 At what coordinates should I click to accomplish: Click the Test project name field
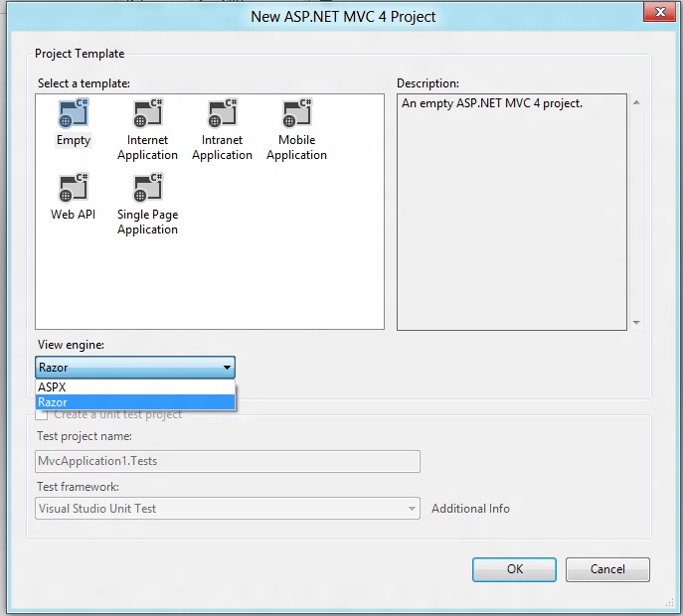[x=228, y=461]
